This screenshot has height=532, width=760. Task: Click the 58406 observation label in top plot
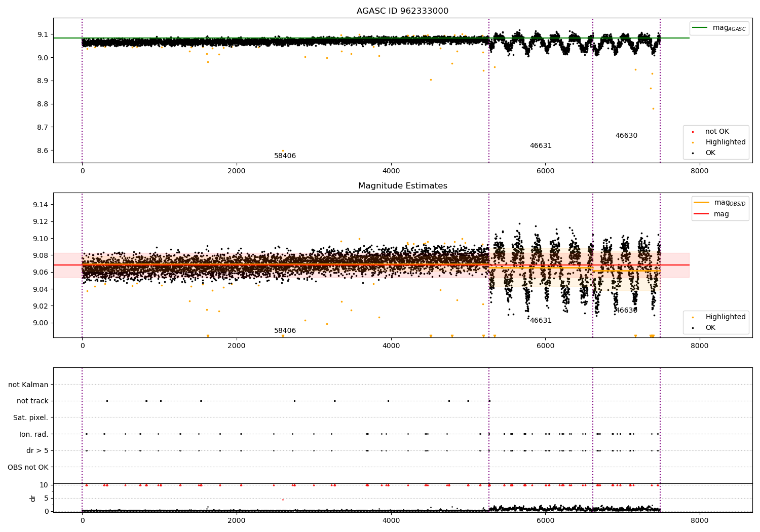click(285, 156)
